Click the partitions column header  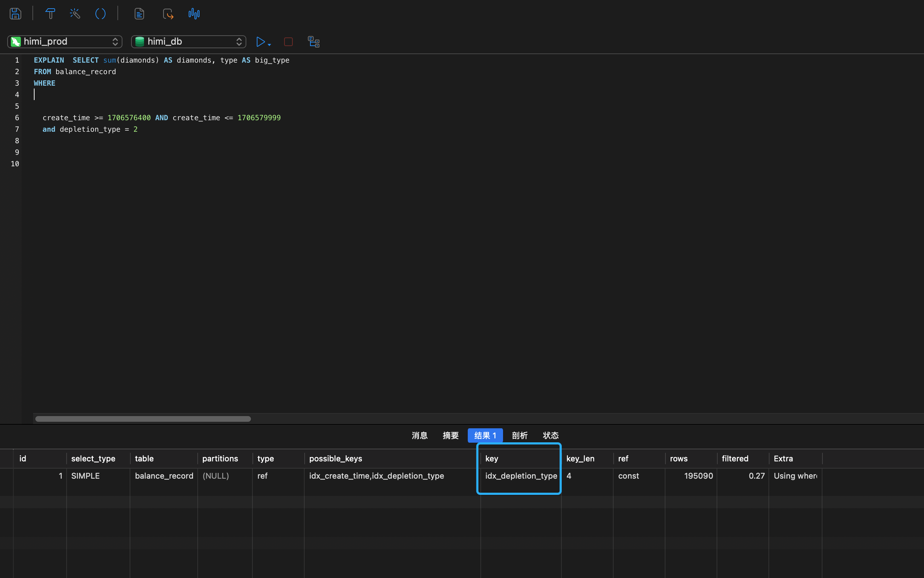click(x=225, y=459)
